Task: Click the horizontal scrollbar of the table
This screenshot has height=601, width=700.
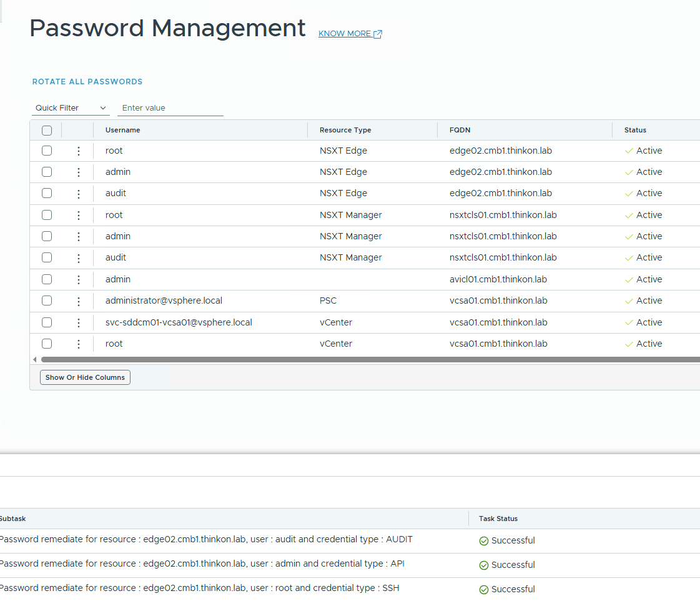Action: click(370, 359)
